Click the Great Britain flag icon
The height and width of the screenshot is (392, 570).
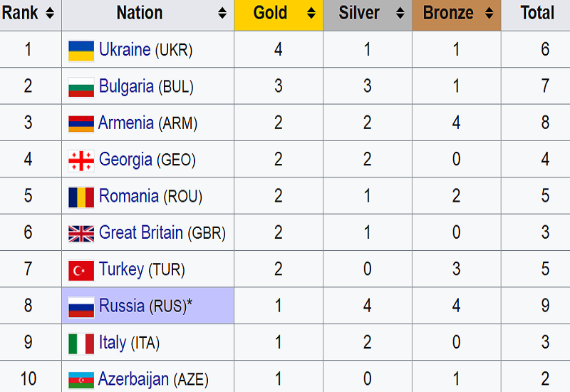pos(81,233)
